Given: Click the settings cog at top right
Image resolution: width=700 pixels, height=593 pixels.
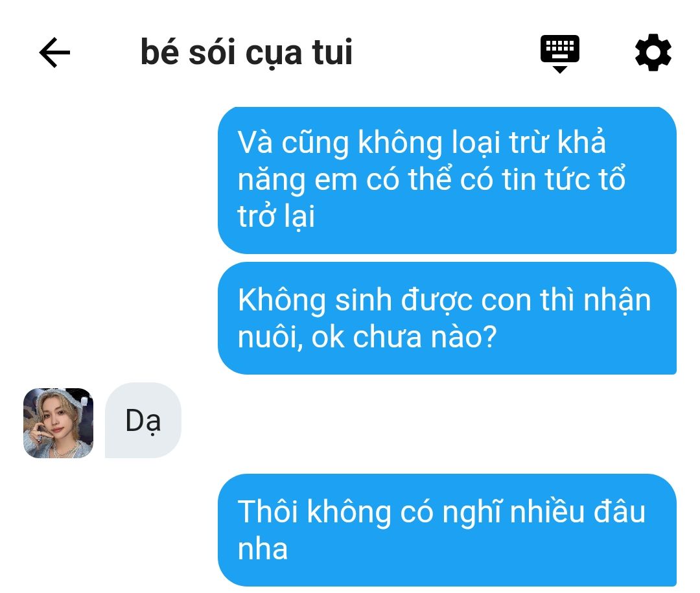Looking at the screenshot, I should click(653, 52).
